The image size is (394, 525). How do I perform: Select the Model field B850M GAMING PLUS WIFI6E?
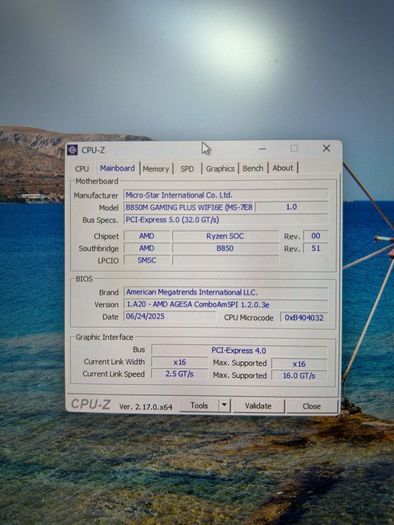[x=189, y=207]
